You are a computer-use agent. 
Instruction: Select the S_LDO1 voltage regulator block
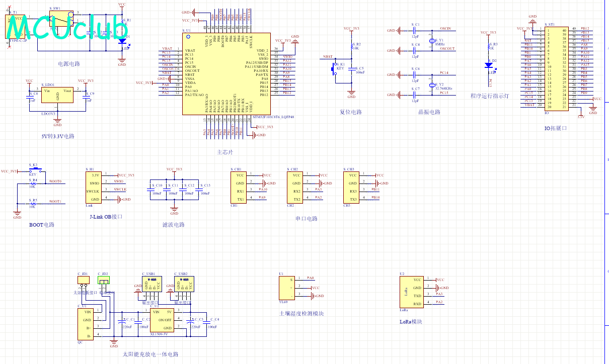pyautogui.click(x=57, y=96)
